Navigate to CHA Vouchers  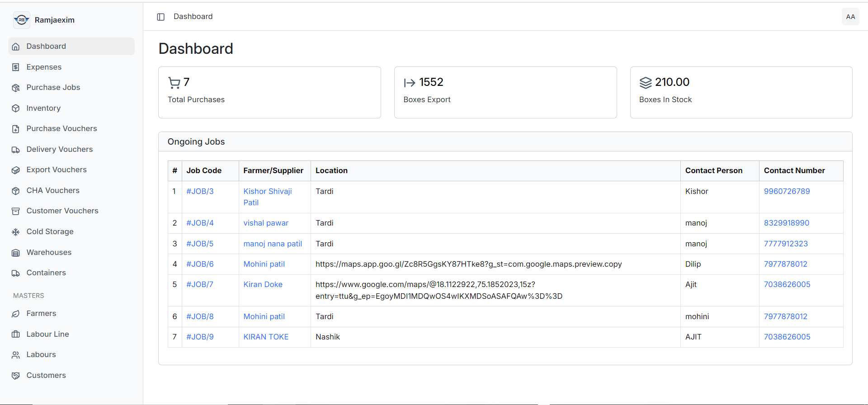(71, 190)
